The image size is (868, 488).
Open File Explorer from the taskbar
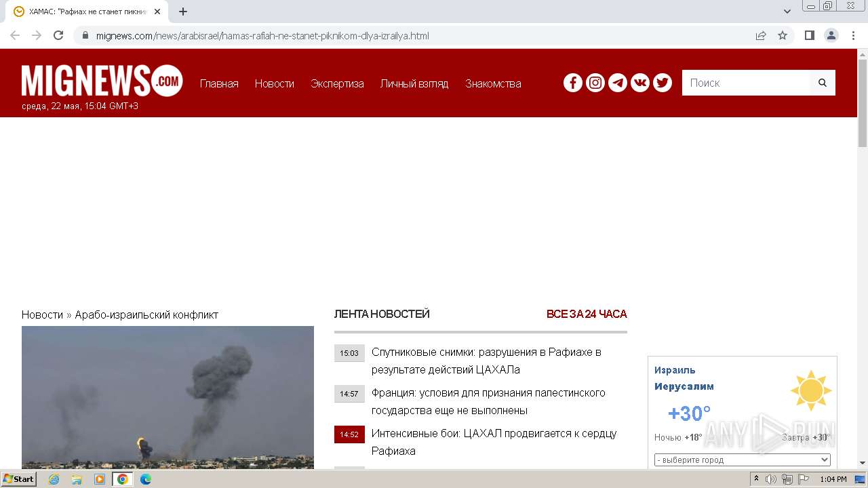pos(77,479)
